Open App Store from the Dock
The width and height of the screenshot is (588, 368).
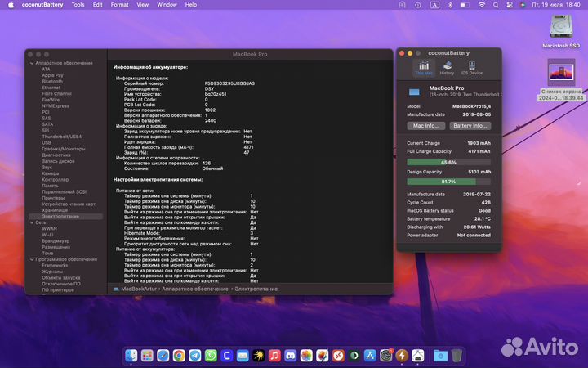click(370, 355)
